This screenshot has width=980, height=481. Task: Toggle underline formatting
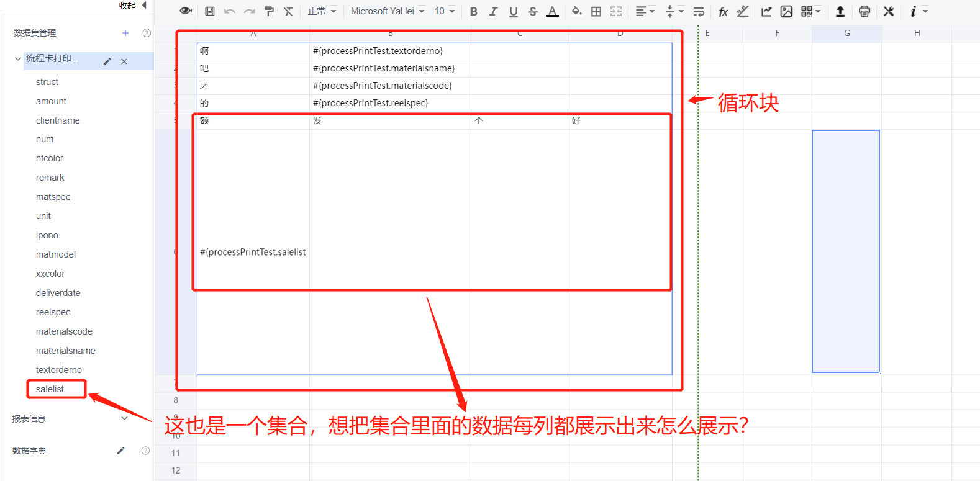(x=514, y=11)
